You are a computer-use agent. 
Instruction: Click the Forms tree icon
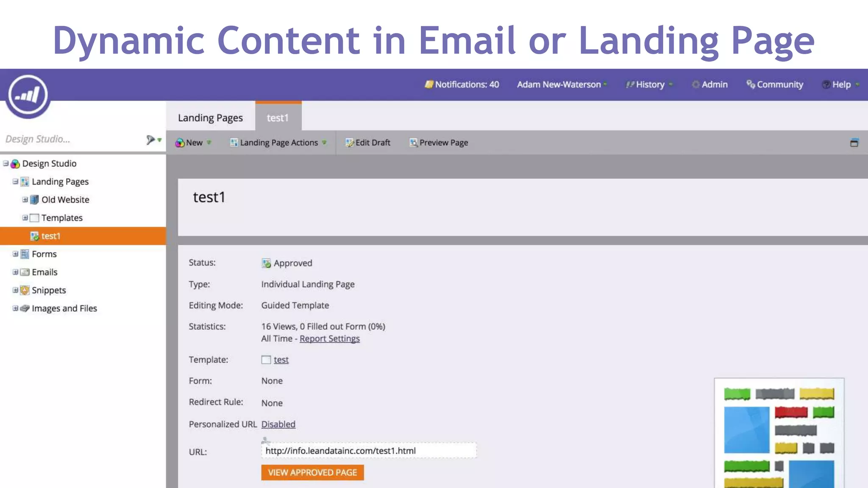[25, 254]
